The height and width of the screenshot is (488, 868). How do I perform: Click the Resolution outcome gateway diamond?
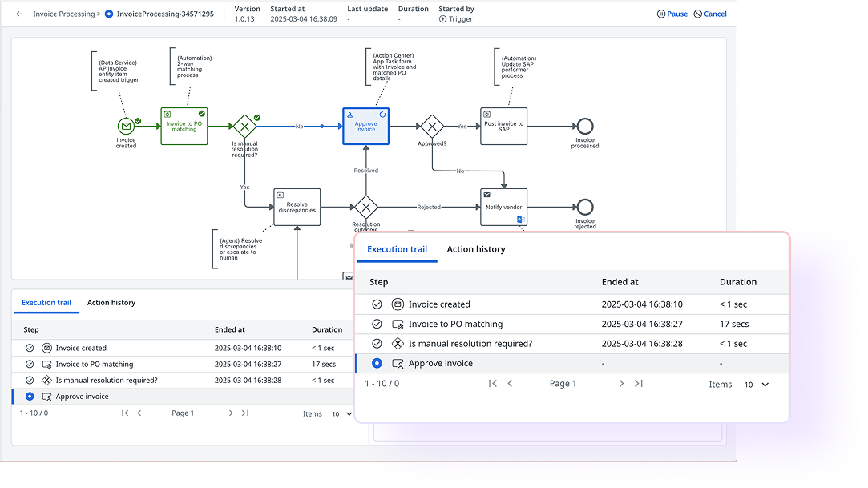point(366,208)
